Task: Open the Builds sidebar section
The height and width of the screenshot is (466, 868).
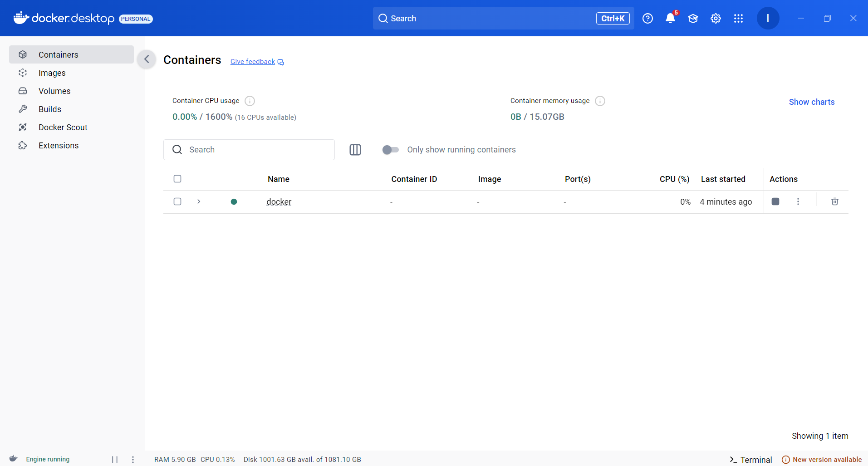Action: [x=71, y=109]
